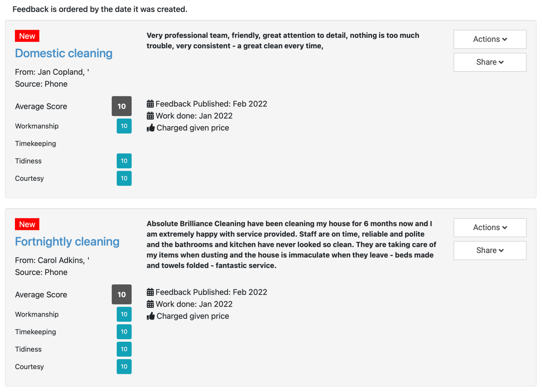The height and width of the screenshot is (392, 542).
Task: Expand Share dropdown for Fortnightly cleaning review
Action: pyautogui.click(x=490, y=250)
